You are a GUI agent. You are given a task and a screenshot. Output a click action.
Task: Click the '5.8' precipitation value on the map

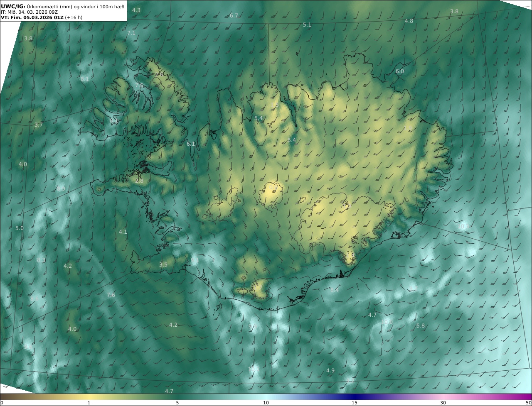coord(421,326)
